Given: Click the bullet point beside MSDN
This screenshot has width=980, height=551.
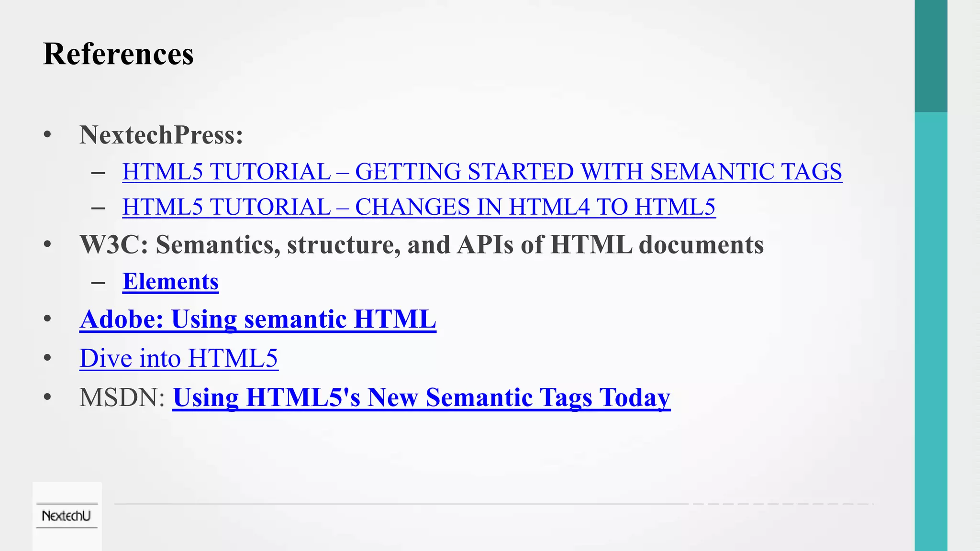Looking at the screenshot, I should [x=47, y=397].
